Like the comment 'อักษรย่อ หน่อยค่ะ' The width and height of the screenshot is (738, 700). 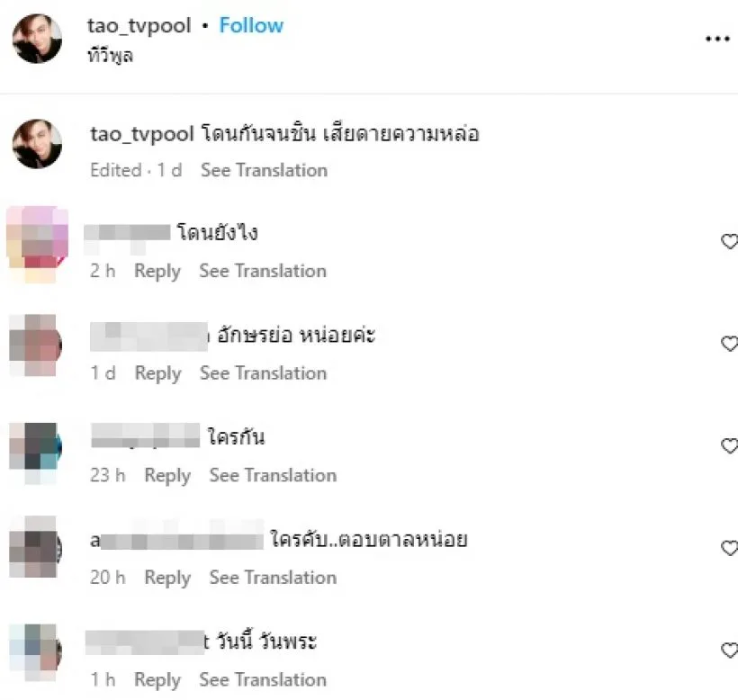[x=729, y=344]
